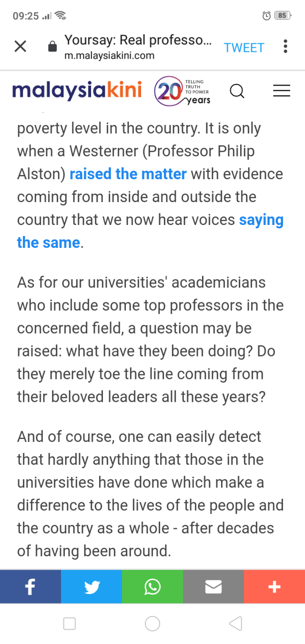This screenshot has height=644, width=305.
Task: Expand the hamburger navigation menu
Action: 281,91
